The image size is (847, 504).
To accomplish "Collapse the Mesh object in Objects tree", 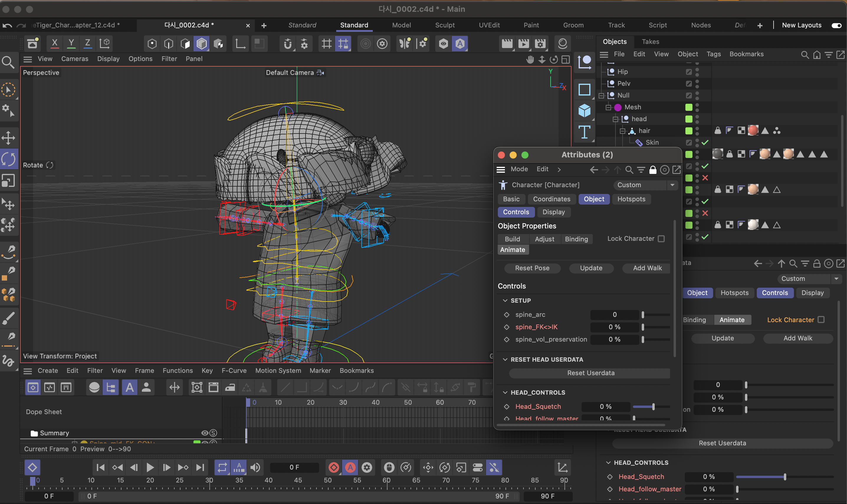I will tap(608, 107).
